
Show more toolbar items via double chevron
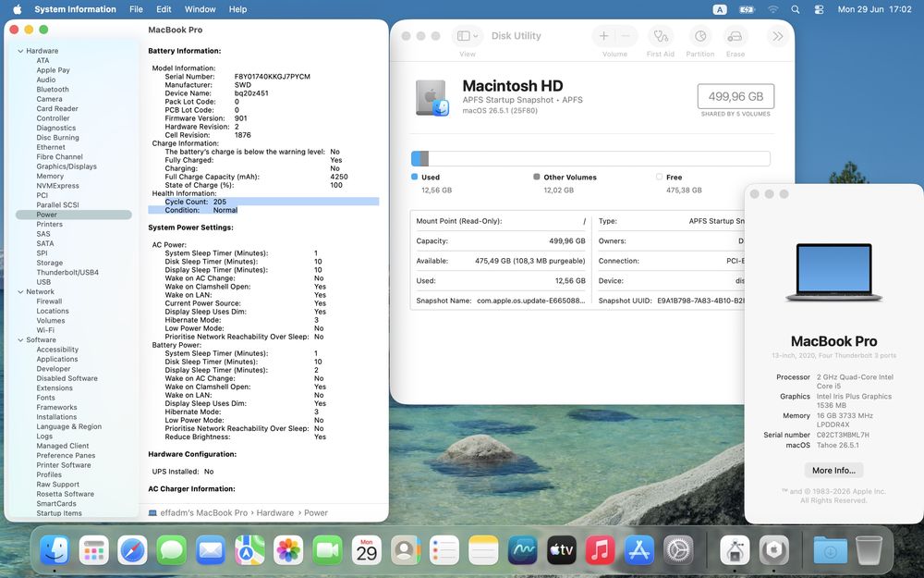click(x=778, y=36)
